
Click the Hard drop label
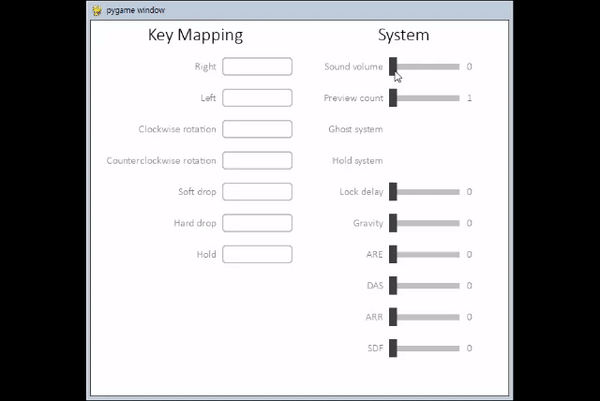[x=195, y=223]
